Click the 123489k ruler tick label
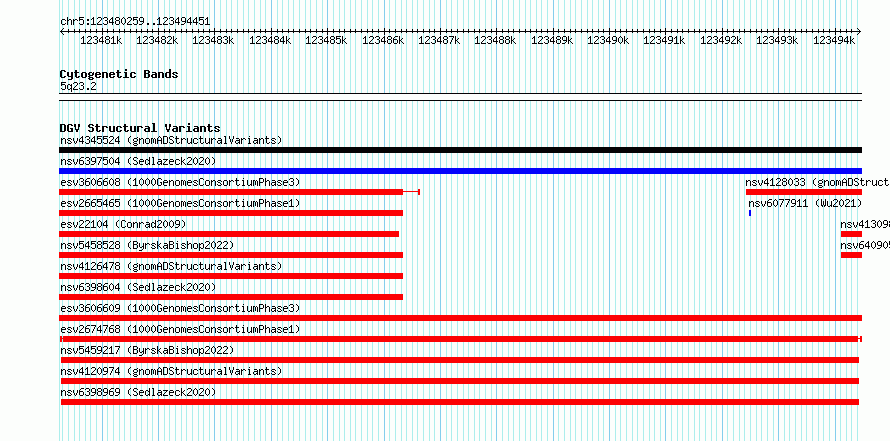The height and width of the screenshot is (441, 890). 552,40
